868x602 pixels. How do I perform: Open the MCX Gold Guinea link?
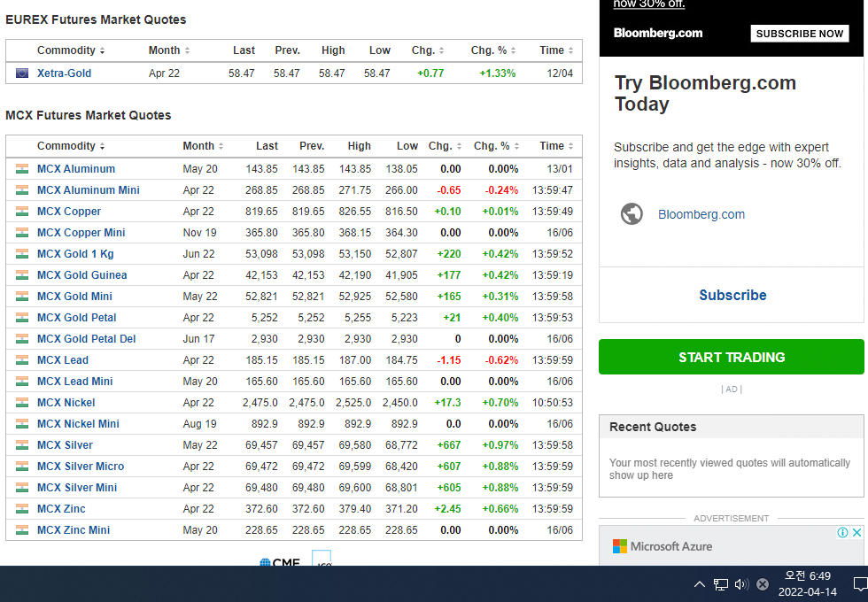click(x=81, y=275)
